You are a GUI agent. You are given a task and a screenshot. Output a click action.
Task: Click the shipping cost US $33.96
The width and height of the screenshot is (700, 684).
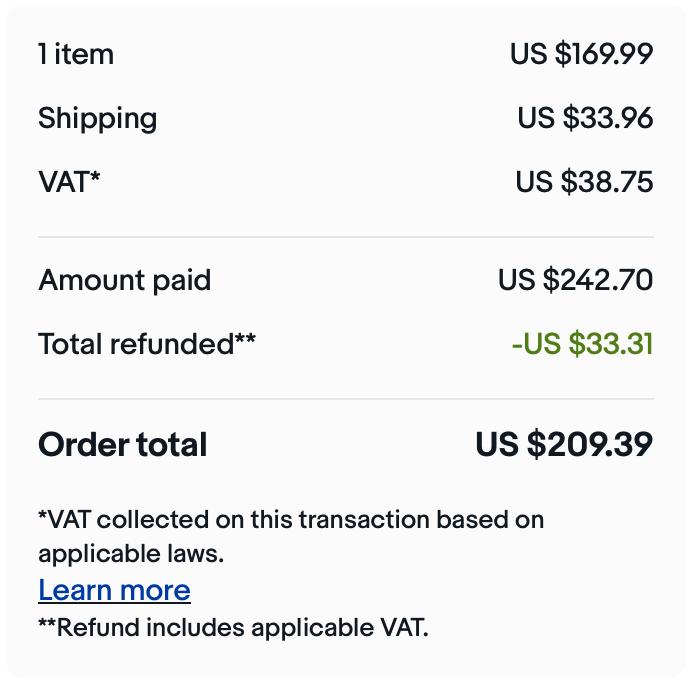585,118
